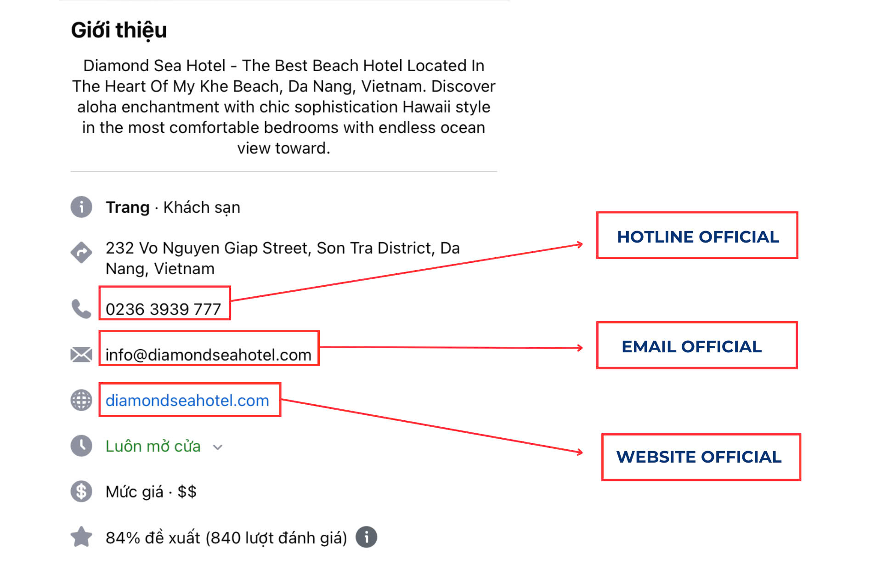Click the HOTLINE OFFICIAL label box
The width and height of the screenshot is (882, 588).
point(697,236)
